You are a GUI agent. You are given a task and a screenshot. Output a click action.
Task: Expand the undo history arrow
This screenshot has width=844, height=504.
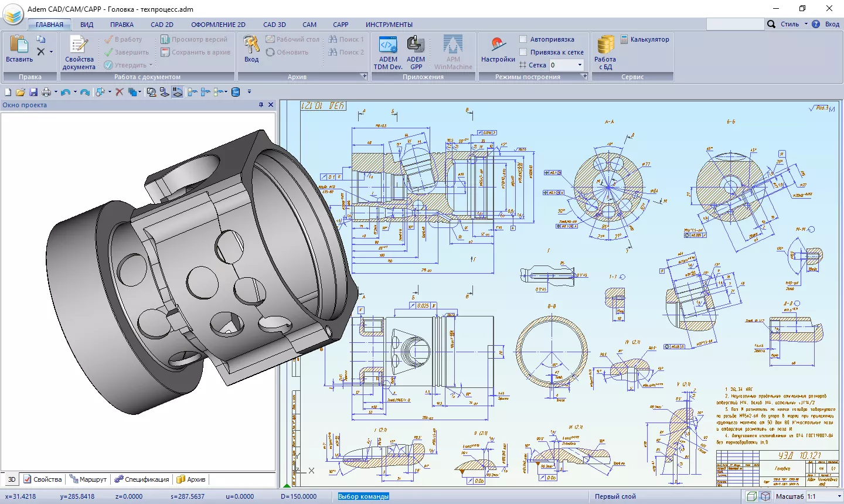click(x=74, y=92)
